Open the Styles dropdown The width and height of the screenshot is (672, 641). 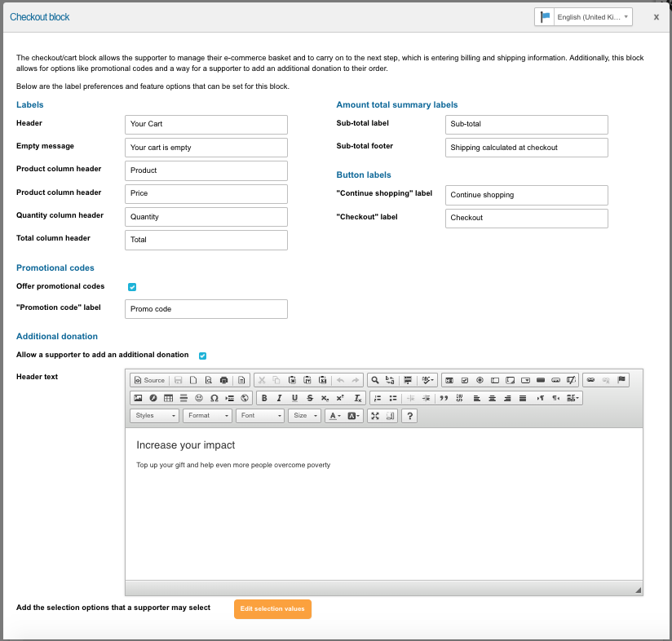[x=155, y=416]
